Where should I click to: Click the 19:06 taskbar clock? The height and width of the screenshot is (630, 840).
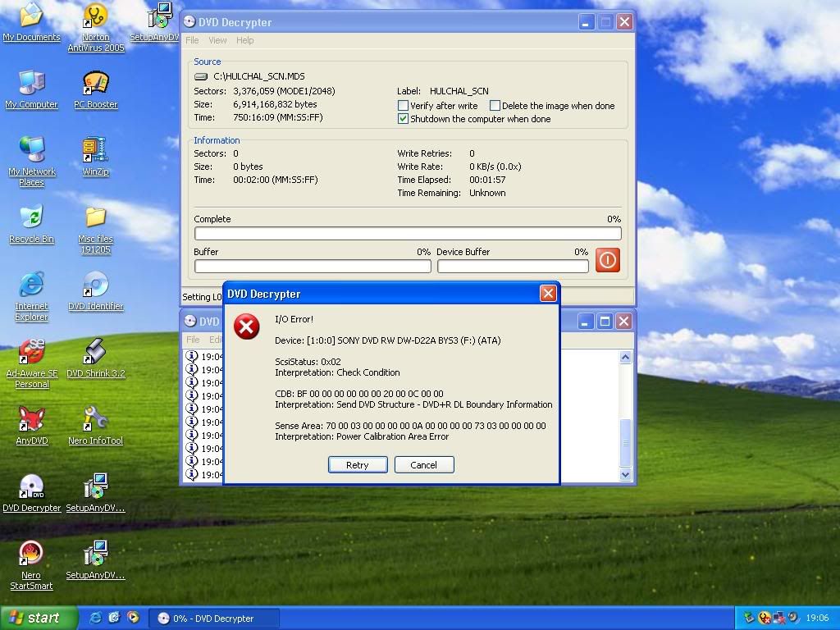click(818, 619)
